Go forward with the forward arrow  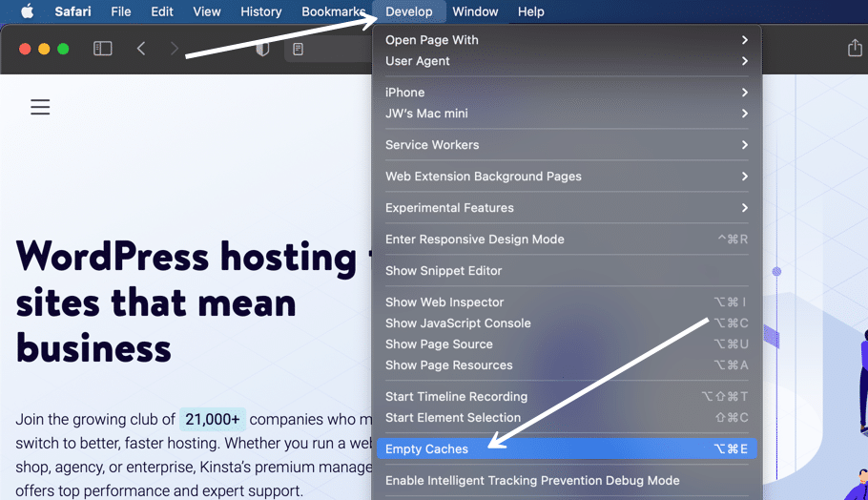point(174,49)
